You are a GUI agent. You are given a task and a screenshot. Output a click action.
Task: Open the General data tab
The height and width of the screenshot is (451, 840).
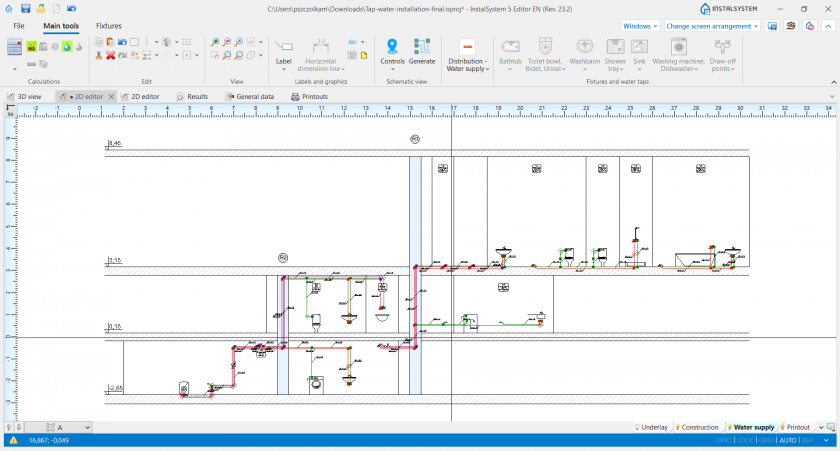(250, 97)
